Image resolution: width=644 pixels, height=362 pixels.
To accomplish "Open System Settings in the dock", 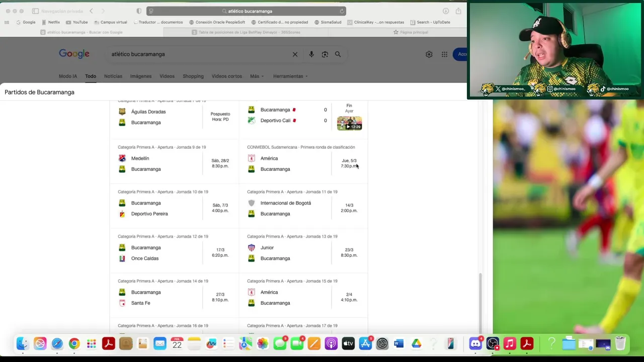I will point(382,344).
